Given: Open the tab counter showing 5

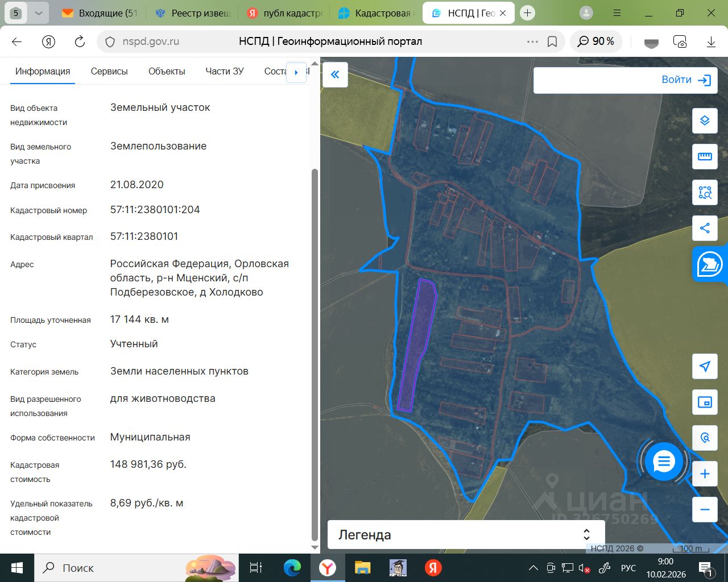Looking at the screenshot, I should 15,13.
